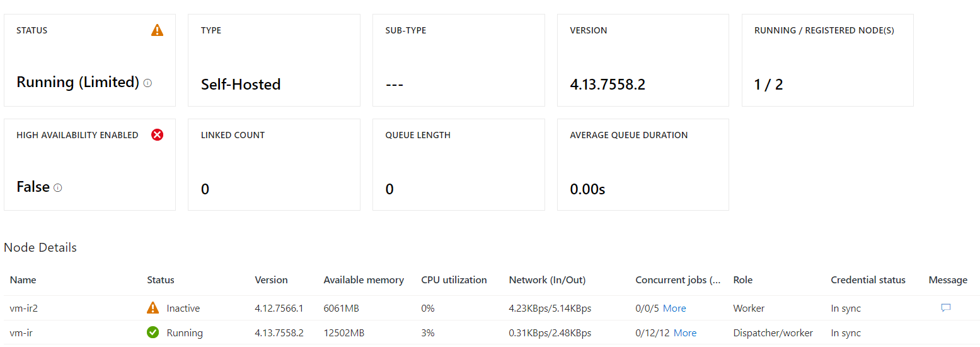Image resolution: width=980 pixels, height=347 pixels.
Task: Click the orange warning icon on Status card
Action: (x=157, y=30)
